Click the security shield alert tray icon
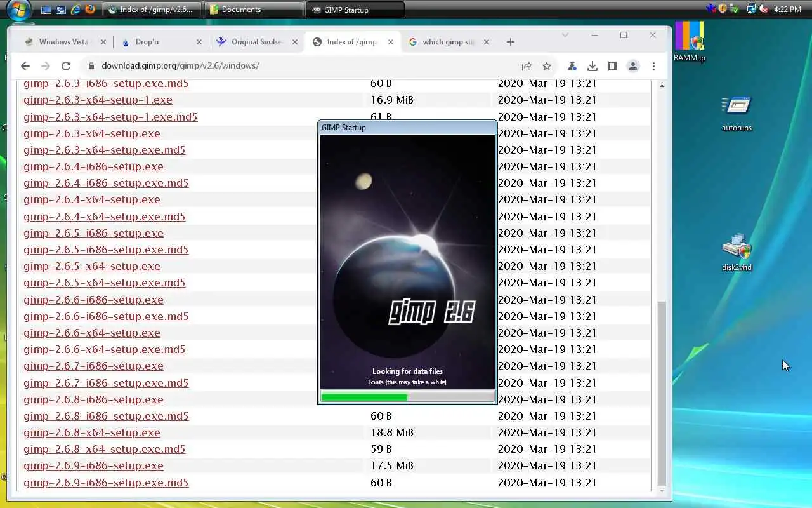812x508 pixels. [723, 9]
